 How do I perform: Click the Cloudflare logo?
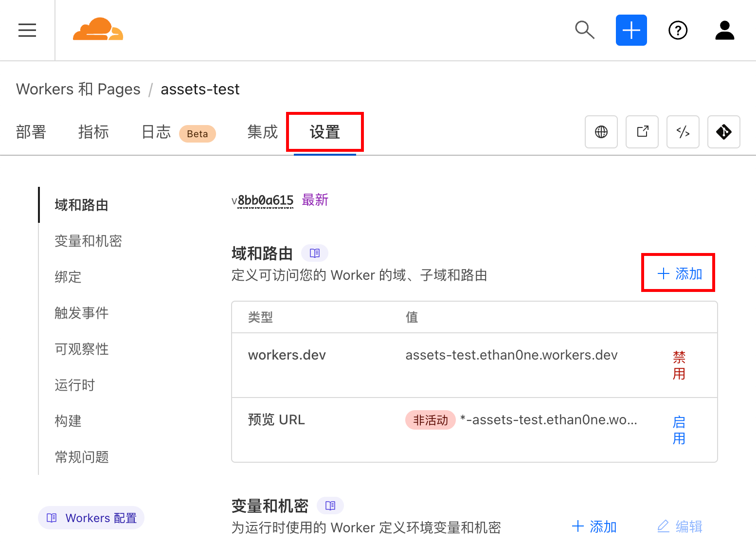98,29
